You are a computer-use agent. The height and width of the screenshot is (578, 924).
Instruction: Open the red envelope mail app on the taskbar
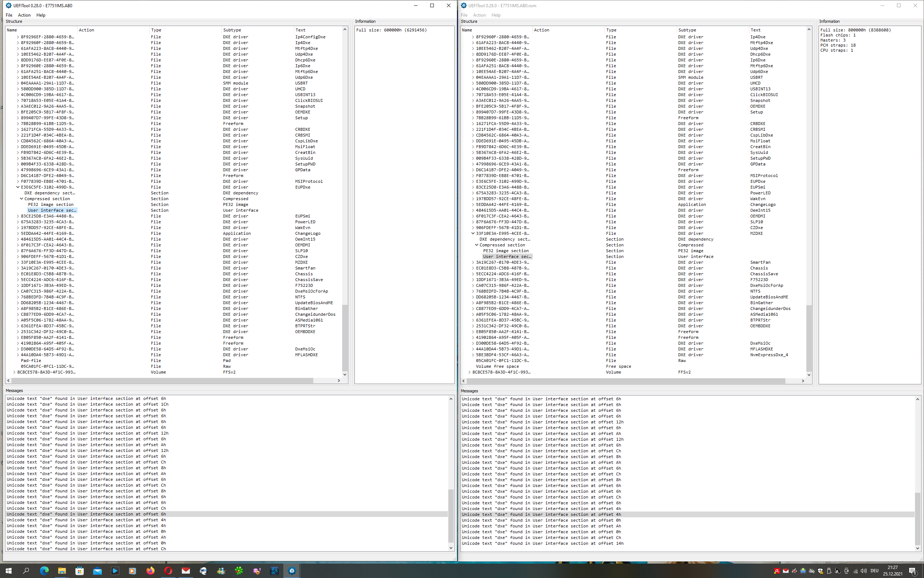click(x=186, y=571)
